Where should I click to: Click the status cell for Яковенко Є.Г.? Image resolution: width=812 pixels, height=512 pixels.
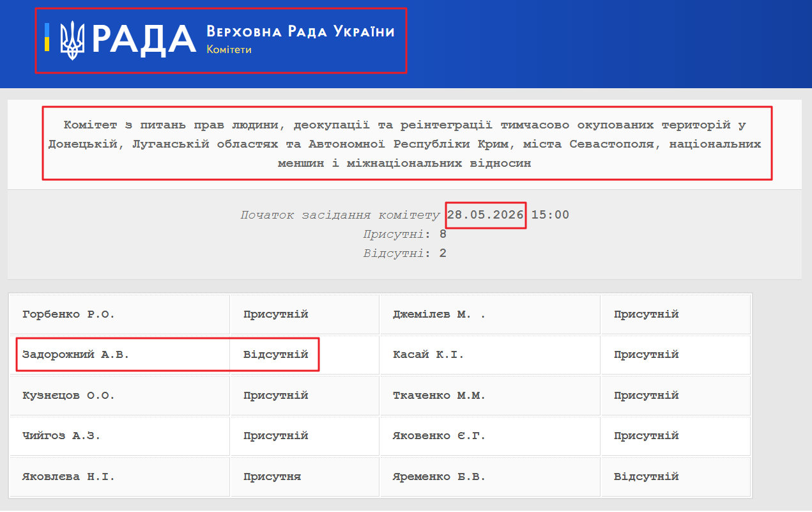[x=675, y=435]
